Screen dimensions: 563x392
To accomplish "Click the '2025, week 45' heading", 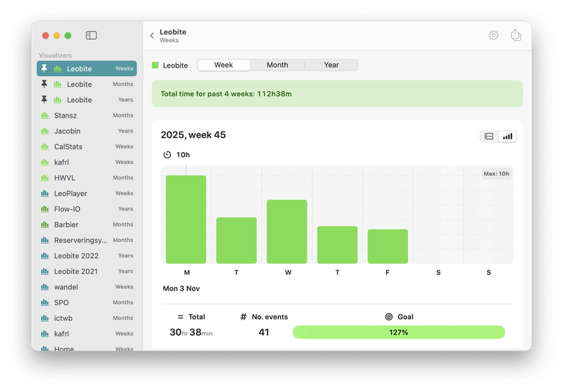I will pos(193,135).
